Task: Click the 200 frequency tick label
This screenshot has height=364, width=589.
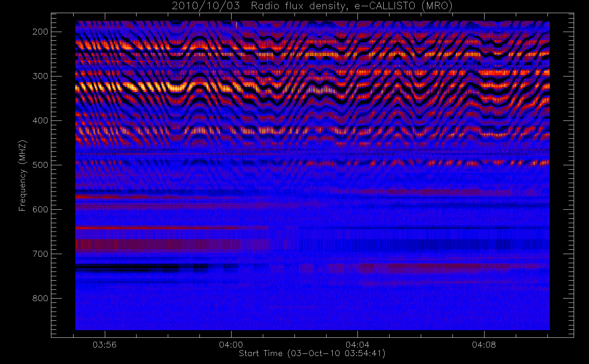Action: click(40, 32)
